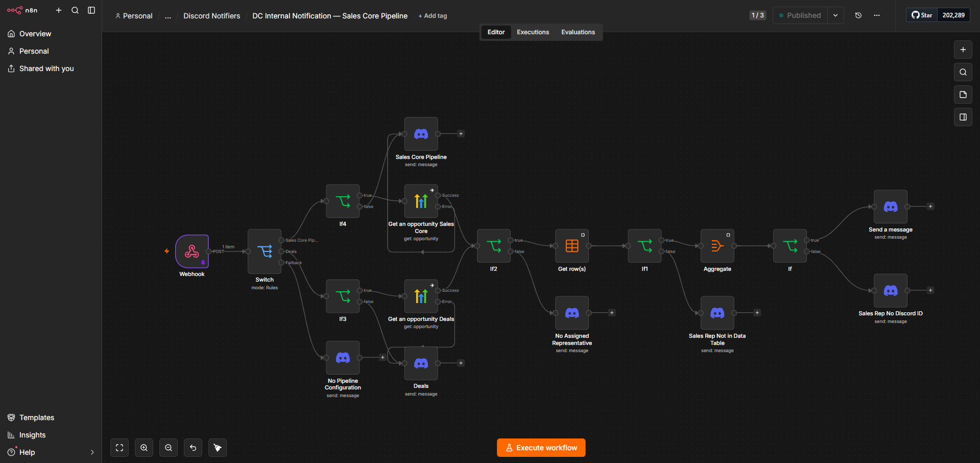Image resolution: width=980 pixels, height=463 pixels.
Task: Click plus connector after Sales Rep Not in Data Table
Action: click(757, 313)
